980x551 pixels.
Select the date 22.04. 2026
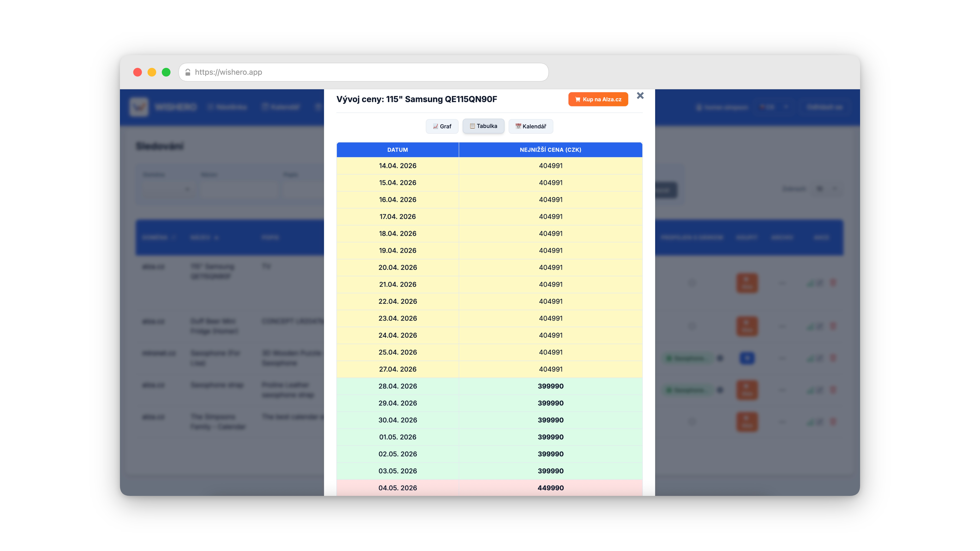[398, 302]
